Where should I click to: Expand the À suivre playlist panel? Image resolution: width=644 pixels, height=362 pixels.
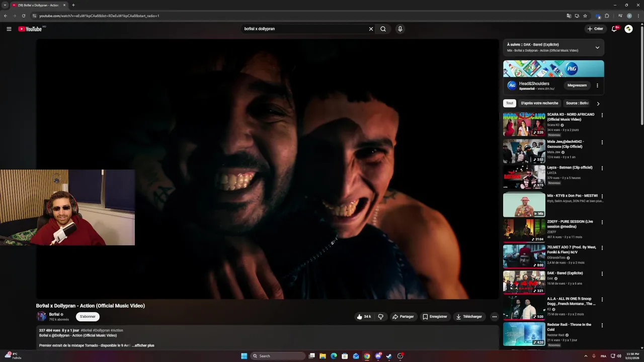coord(597,48)
